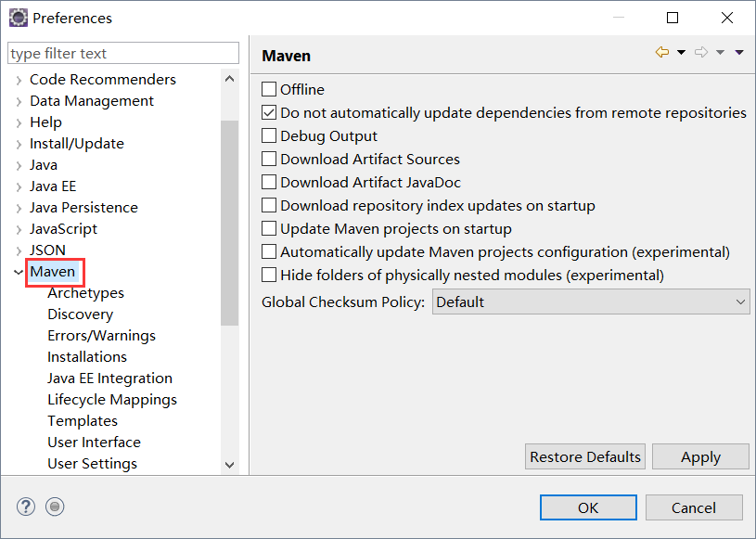This screenshot has height=539, width=756.
Task: Enable the Offline checkbox
Action: click(269, 90)
